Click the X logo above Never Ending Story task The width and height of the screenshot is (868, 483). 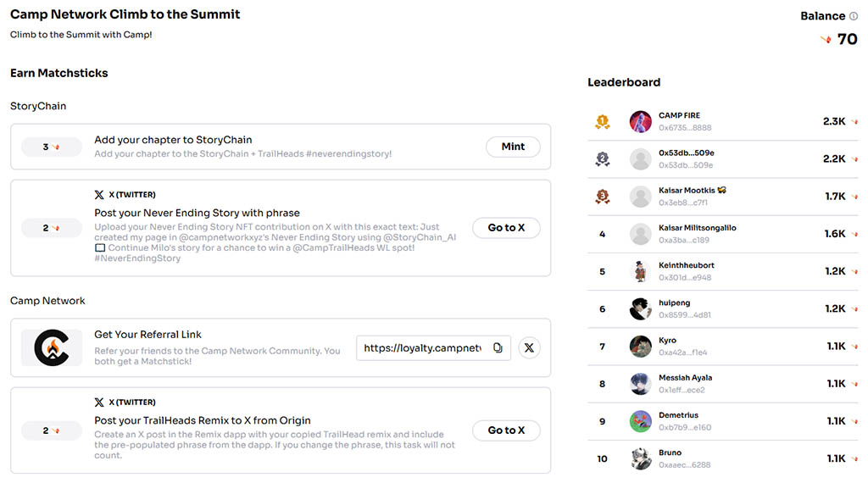point(99,194)
